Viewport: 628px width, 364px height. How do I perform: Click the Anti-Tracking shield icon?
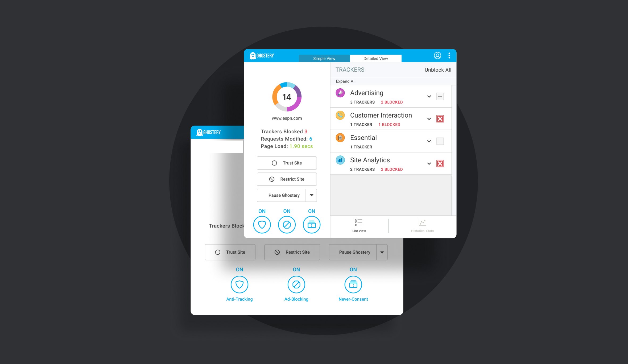(239, 285)
